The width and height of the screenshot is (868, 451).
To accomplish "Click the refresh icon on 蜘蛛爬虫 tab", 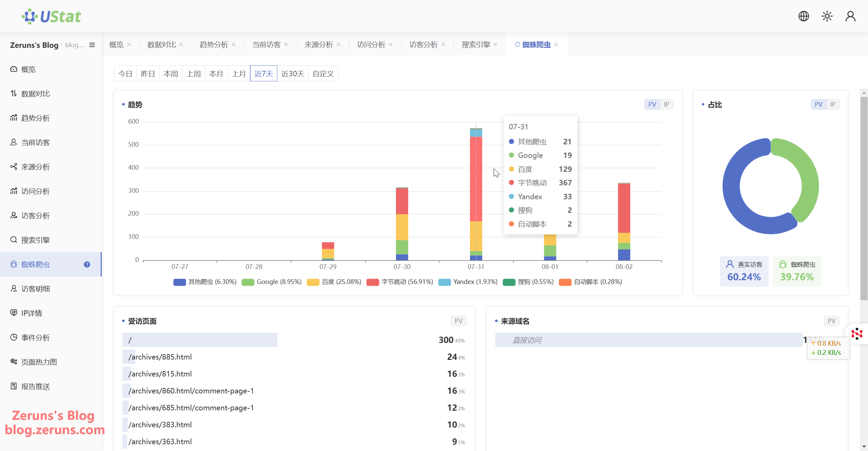I will coord(517,44).
